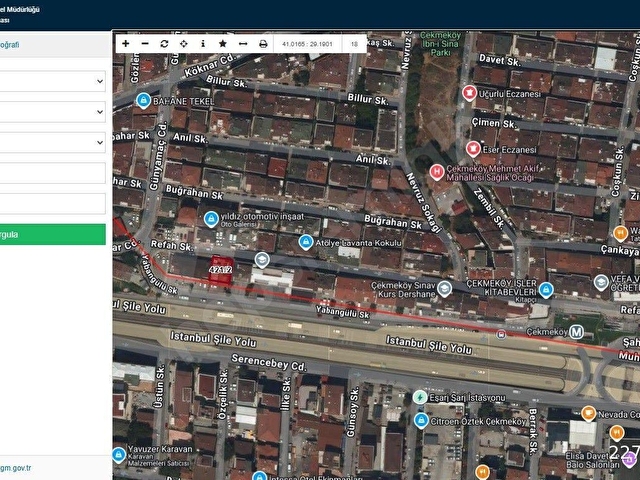
Task: Click Çekmeköy İbn-i Sina Parkı label
Action: tap(440, 44)
